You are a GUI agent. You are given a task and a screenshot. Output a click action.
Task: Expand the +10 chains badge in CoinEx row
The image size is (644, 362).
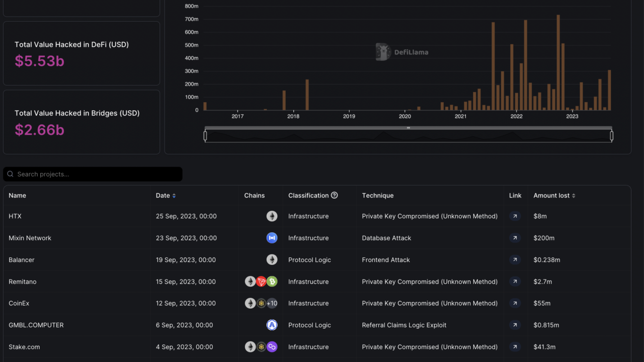point(272,303)
